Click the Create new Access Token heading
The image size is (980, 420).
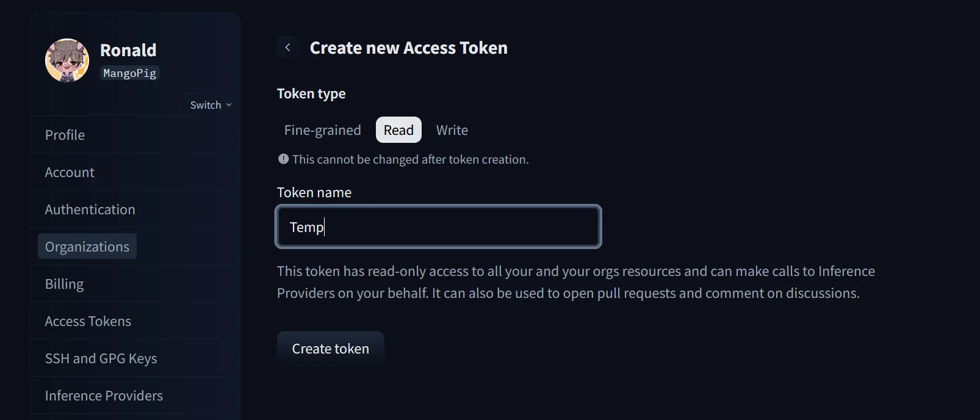click(409, 47)
